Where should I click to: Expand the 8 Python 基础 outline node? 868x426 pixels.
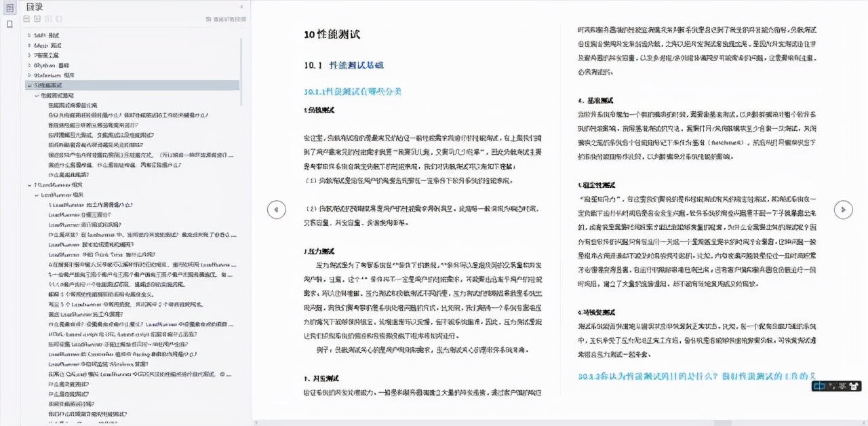coord(29,65)
